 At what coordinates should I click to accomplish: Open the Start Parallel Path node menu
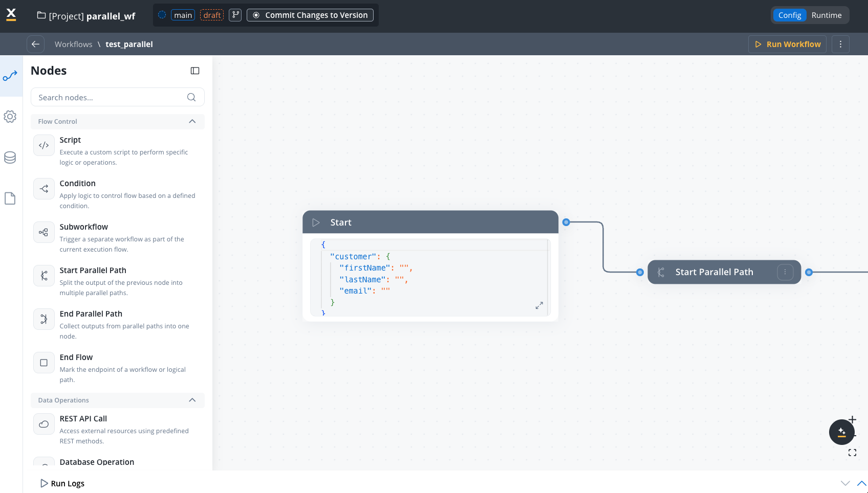click(x=785, y=272)
